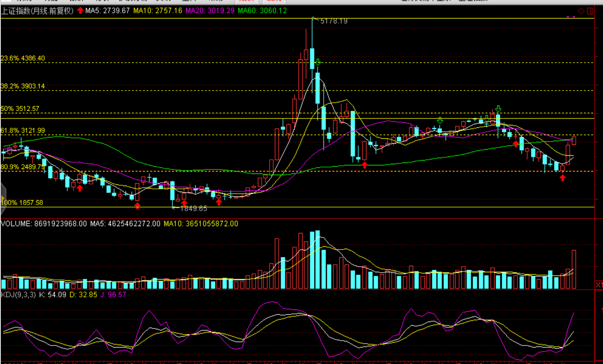
Task: Select the 5178.19 high price marker
Action: point(333,21)
